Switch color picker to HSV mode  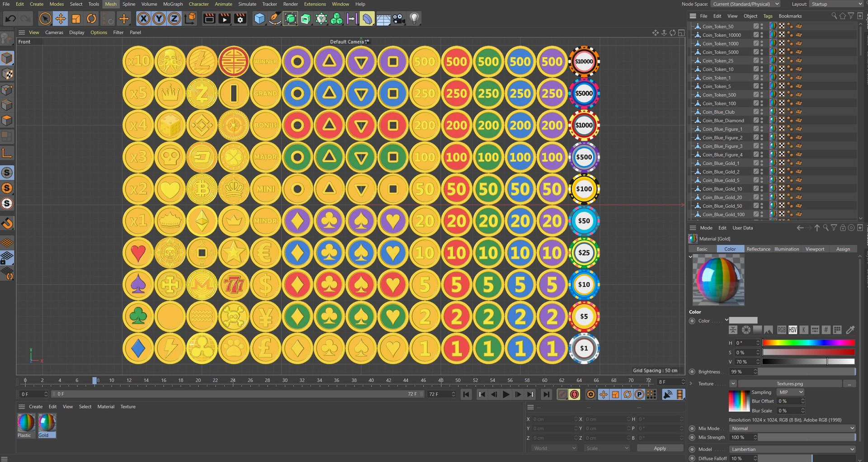(793, 330)
